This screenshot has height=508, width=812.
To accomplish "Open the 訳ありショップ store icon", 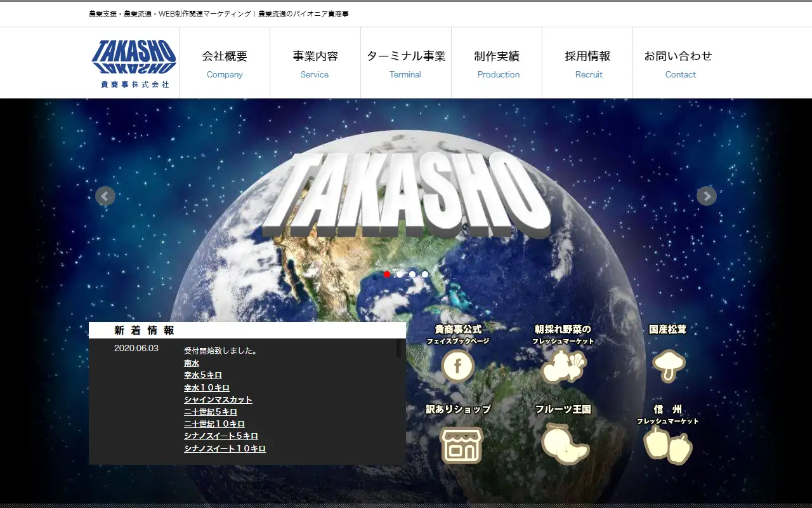I will [x=461, y=444].
